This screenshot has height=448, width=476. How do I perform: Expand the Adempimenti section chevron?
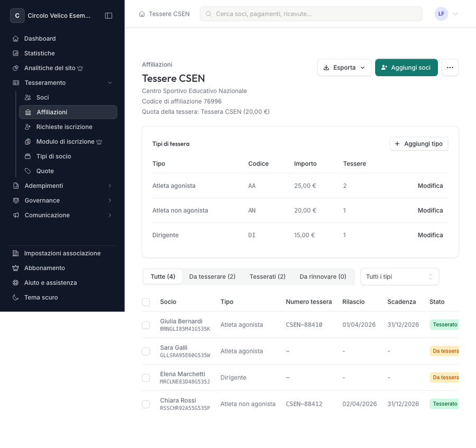[x=110, y=186]
